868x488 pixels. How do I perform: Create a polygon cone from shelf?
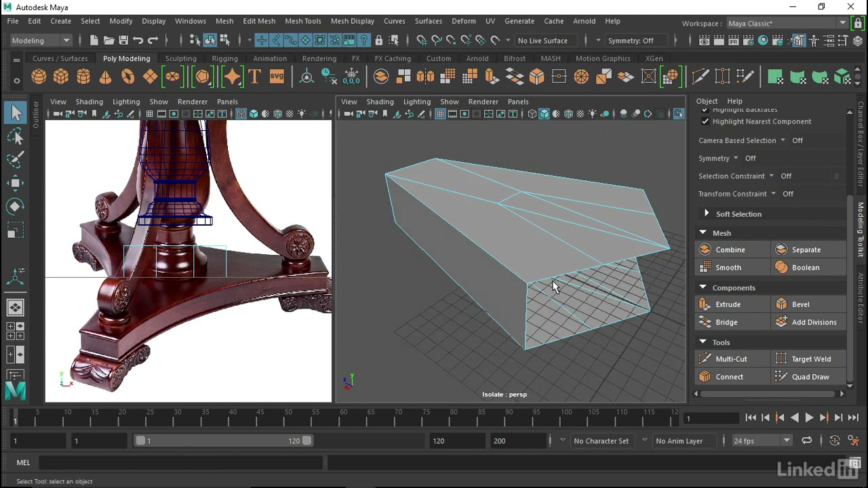click(106, 77)
